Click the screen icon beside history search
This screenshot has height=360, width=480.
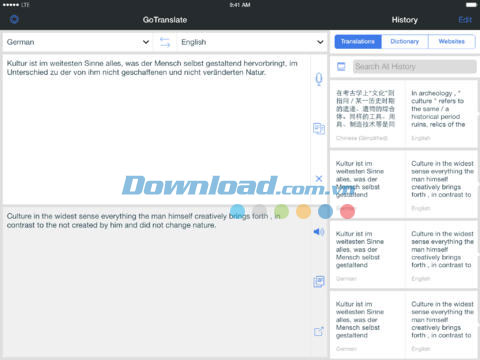341,67
